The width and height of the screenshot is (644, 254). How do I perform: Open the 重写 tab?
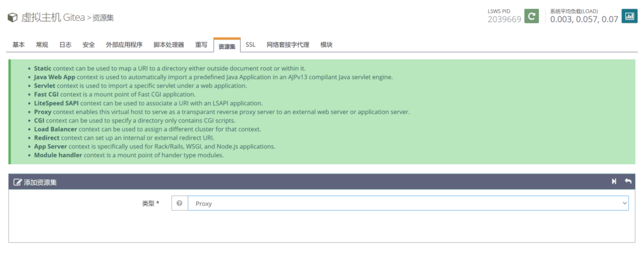(201, 45)
